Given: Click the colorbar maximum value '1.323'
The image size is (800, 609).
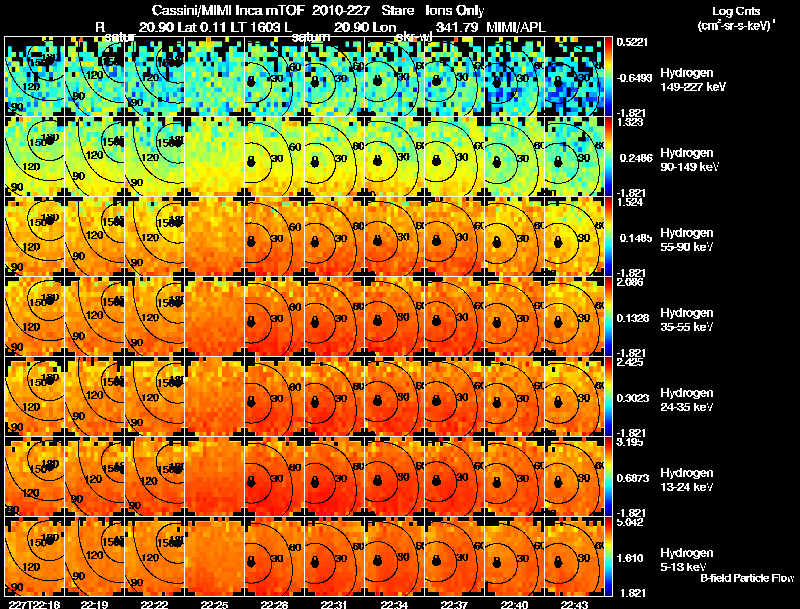Looking at the screenshot, I should point(630,122).
